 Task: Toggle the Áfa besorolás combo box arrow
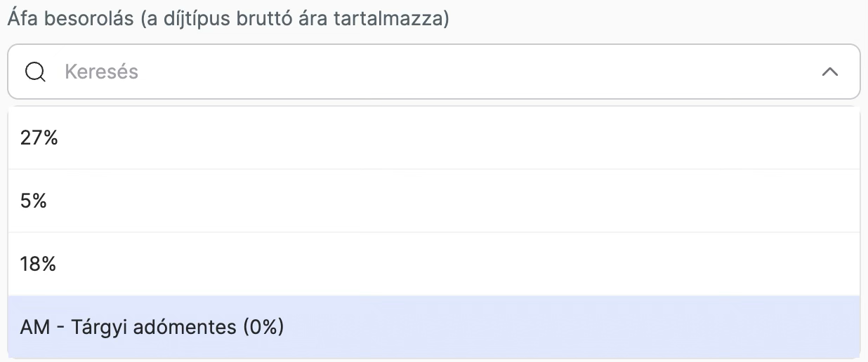point(830,72)
